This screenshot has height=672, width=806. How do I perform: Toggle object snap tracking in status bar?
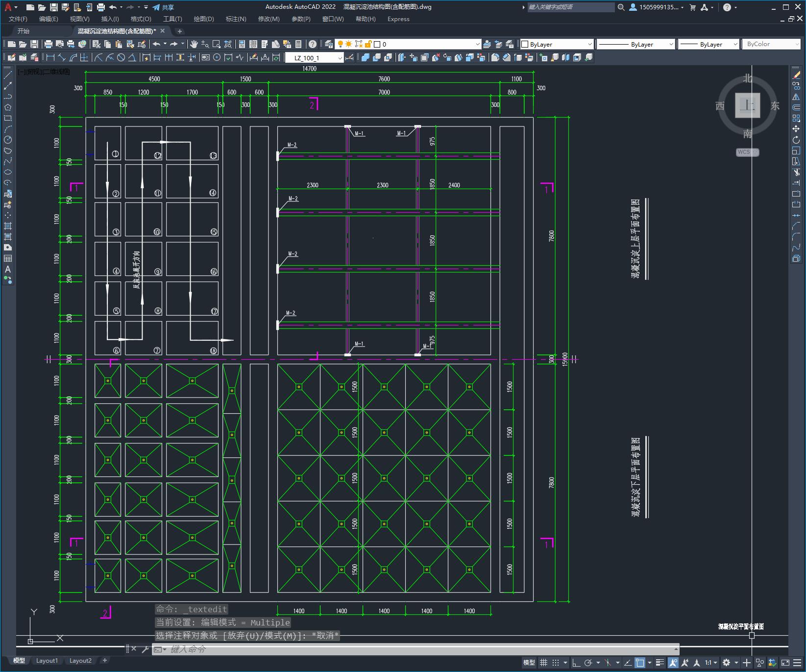(628, 663)
